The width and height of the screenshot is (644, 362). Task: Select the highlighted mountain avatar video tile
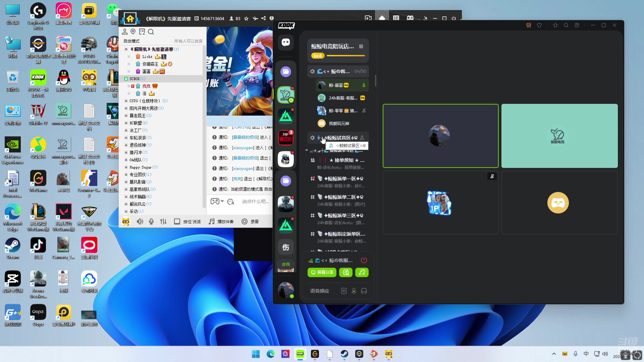point(440,136)
